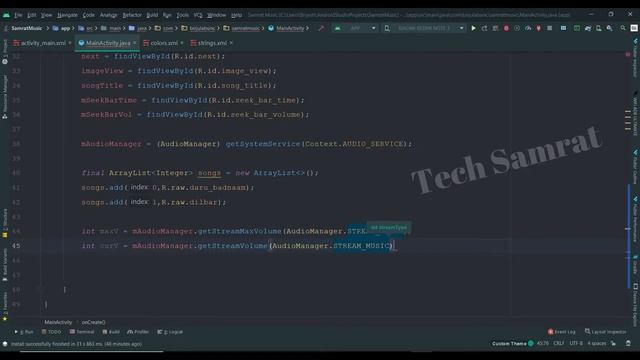The height and width of the screenshot is (360, 640).
Task: Click the status bar tool window toggle at bottom-left
Action: pyautogui.click(x=5, y=344)
